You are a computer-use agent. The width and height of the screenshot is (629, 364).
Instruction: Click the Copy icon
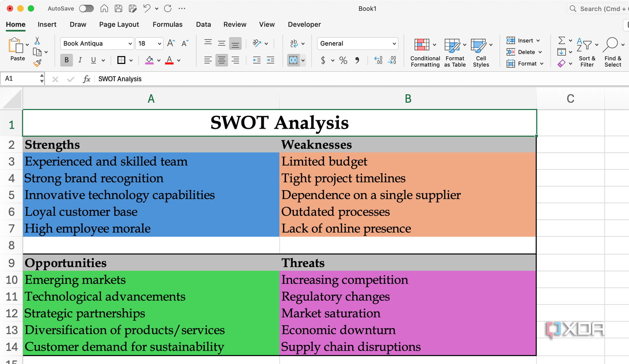pos(37,52)
